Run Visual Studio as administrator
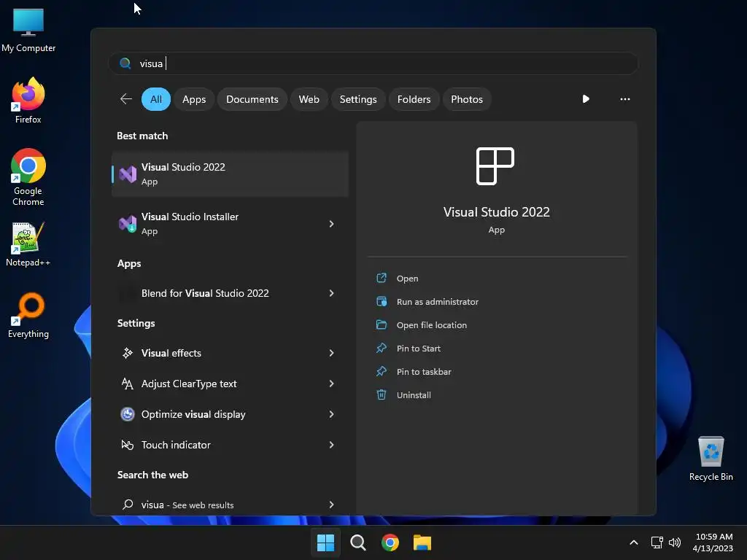 click(438, 301)
